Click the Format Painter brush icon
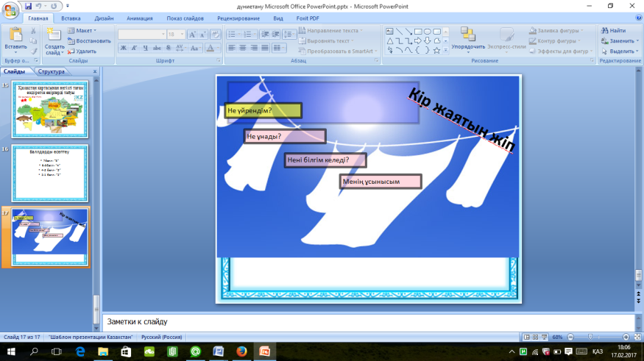The width and height of the screenshot is (644, 361). pos(33,51)
